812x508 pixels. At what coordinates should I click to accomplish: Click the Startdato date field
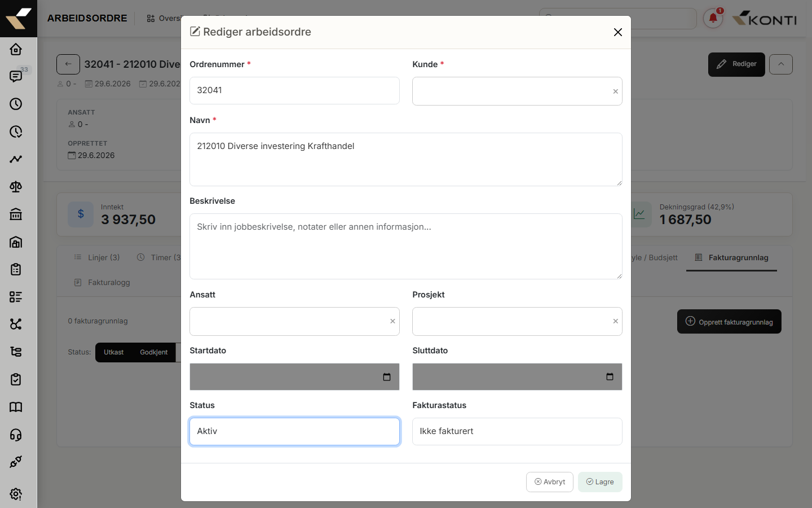(294, 376)
